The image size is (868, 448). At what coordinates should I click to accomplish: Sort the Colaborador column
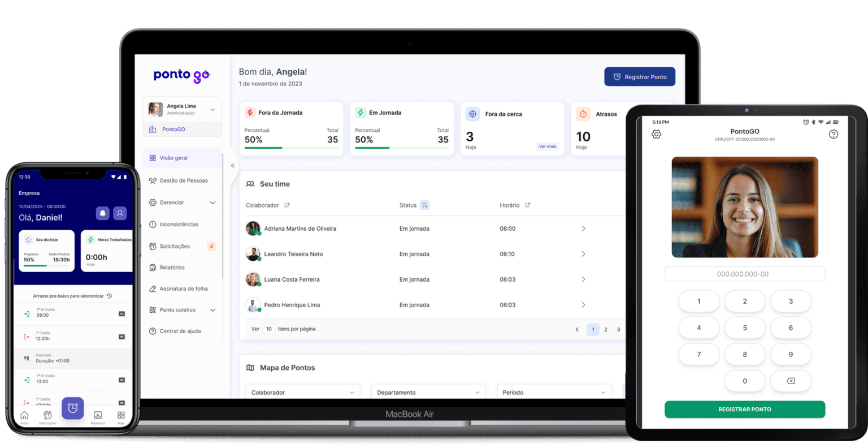[x=287, y=205]
